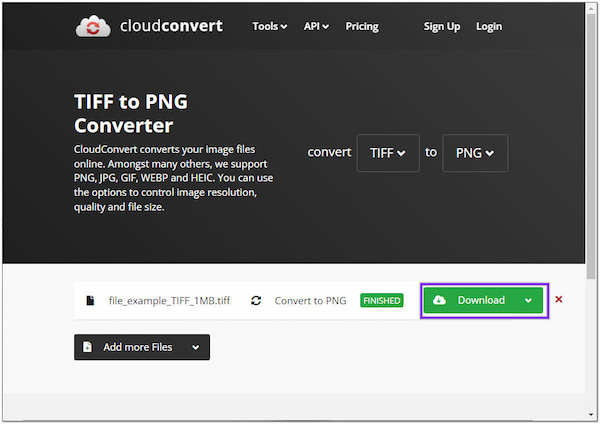Go to the Pricing page
This screenshot has width=600, height=424.
coord(362,26)
